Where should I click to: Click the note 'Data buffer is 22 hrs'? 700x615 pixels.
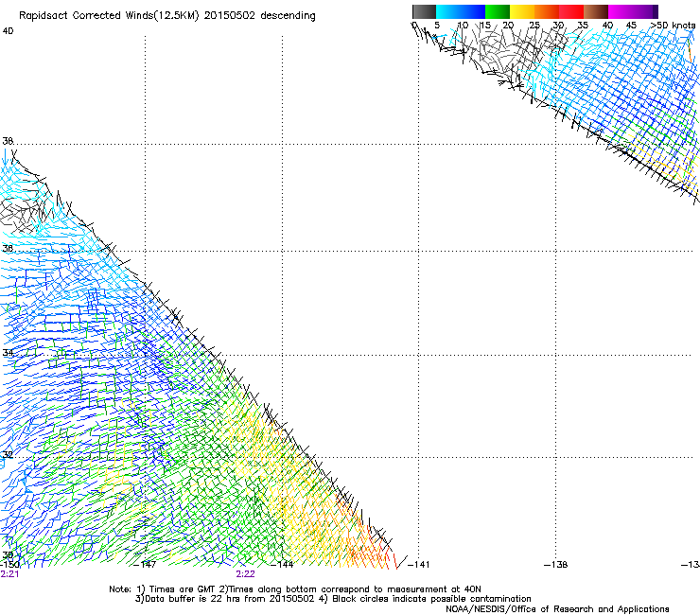point(193,599)
